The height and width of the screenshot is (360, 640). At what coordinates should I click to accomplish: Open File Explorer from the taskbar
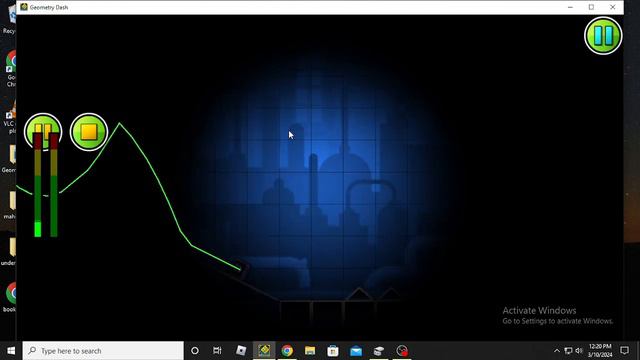pyautogui.click(x=310, y=351)
